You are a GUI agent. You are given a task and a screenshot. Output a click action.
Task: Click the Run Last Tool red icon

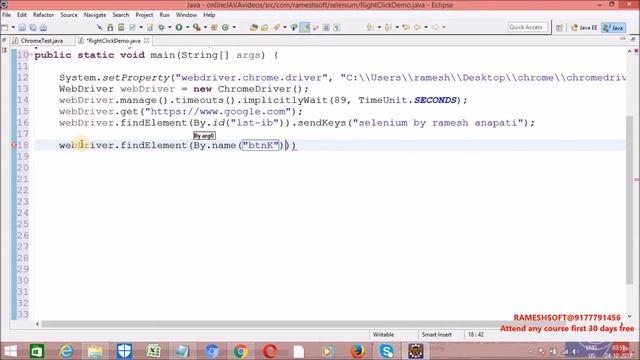[197, 27]
